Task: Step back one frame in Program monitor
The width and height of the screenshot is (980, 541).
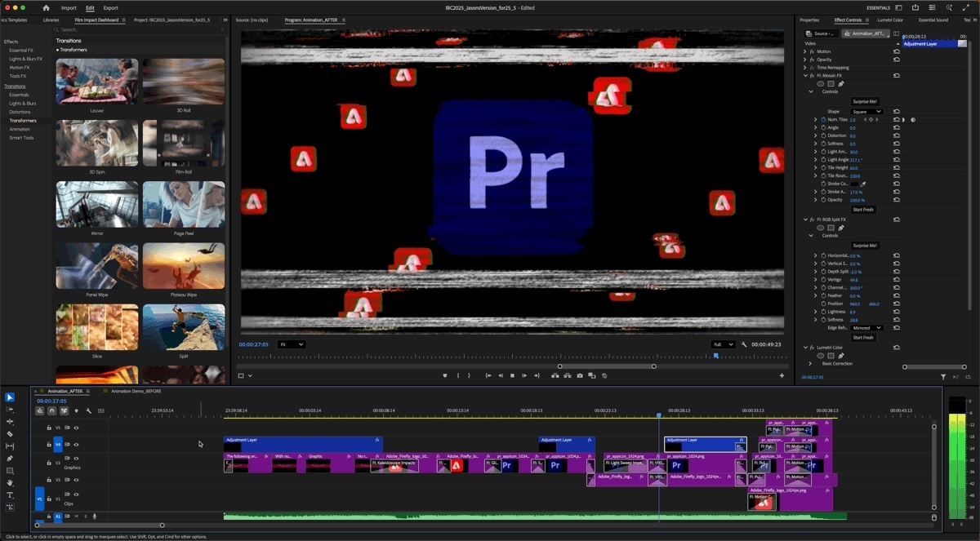Action: click(501, 375)
